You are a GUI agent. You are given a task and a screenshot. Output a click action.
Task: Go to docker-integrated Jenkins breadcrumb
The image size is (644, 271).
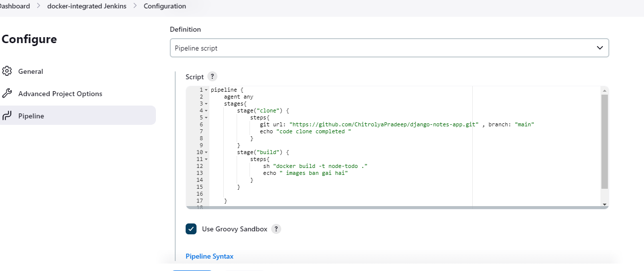coord(87,6)
